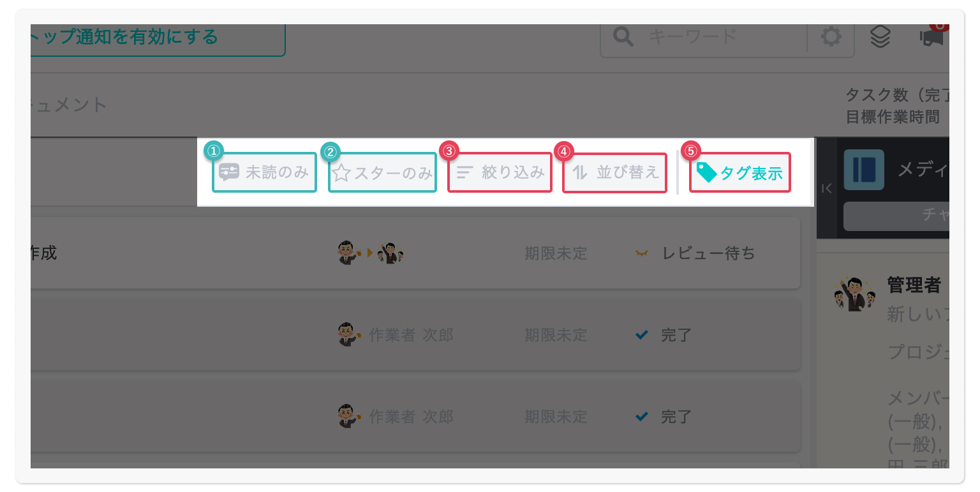Screen dimensions: 980x492
Task: Click the layers stack icon
Action: [x=880, y=37]
